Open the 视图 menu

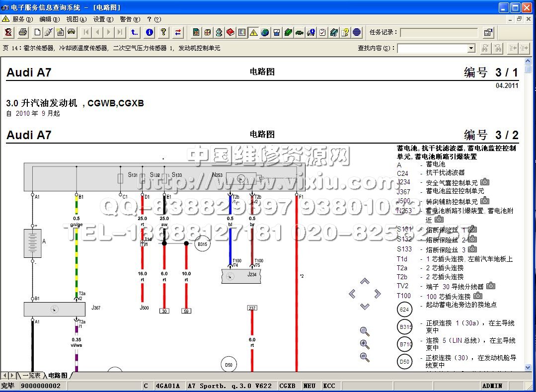pos(76,19)
